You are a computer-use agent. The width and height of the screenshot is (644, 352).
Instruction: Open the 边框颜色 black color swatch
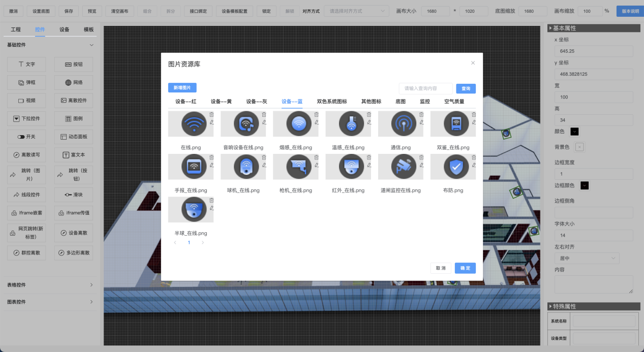pyautogui.click(x=585, y=185)
